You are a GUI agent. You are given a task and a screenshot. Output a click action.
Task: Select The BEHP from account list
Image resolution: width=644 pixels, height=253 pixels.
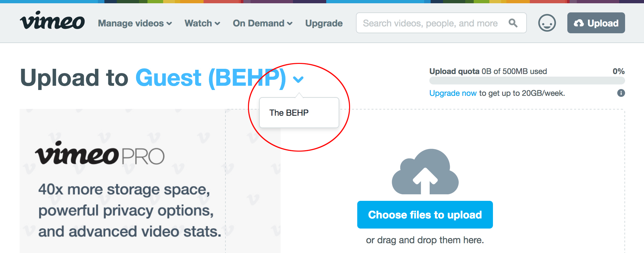(289, 113)
